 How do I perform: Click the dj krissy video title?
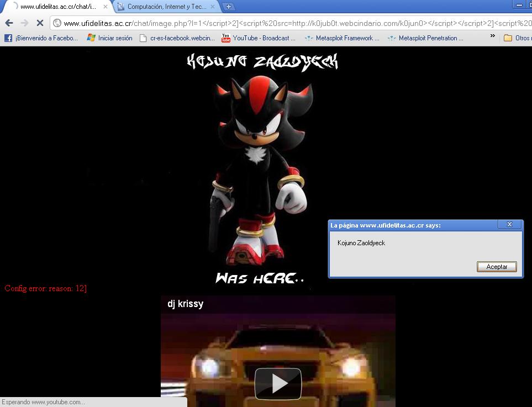(x=185, y=304)
